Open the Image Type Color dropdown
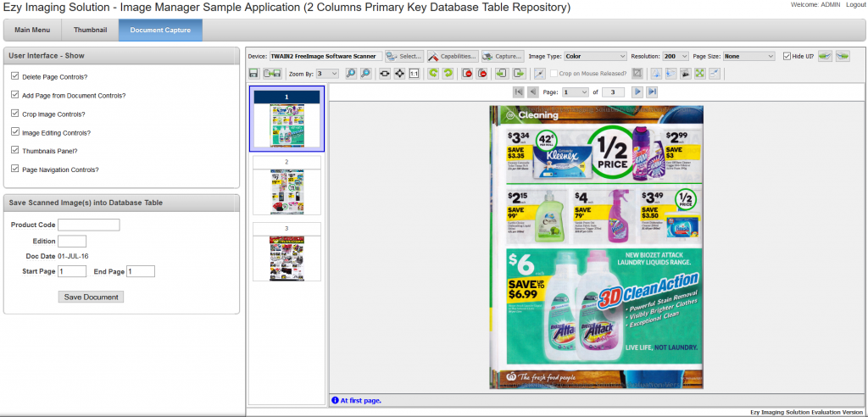 pos(595,56)
